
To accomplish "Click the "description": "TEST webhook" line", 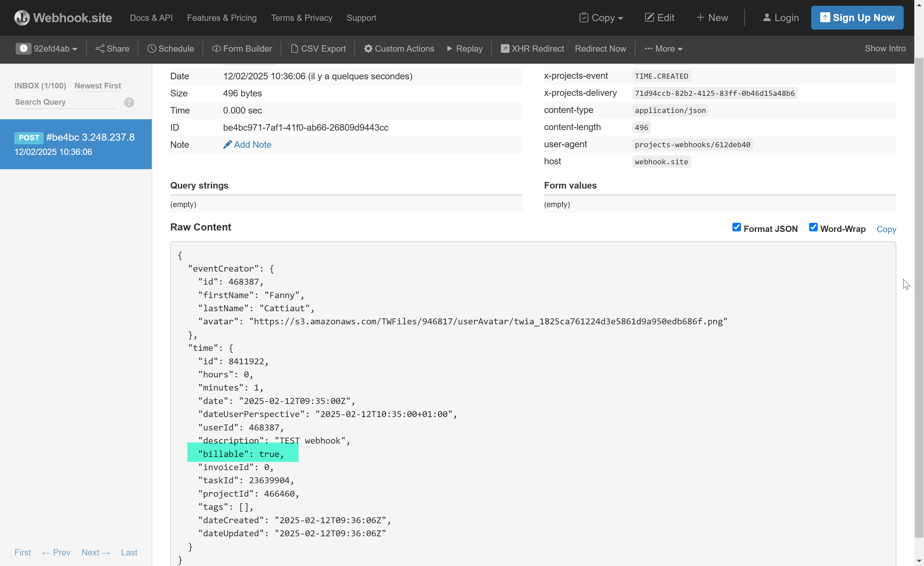I will tap(274, 440).
